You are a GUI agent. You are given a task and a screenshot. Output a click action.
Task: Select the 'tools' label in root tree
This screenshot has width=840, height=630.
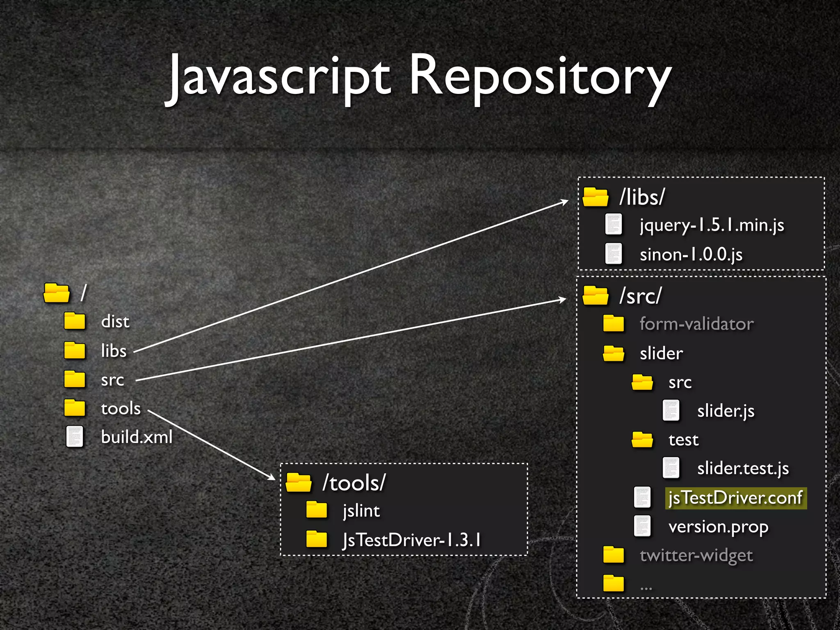click(121, 409)
